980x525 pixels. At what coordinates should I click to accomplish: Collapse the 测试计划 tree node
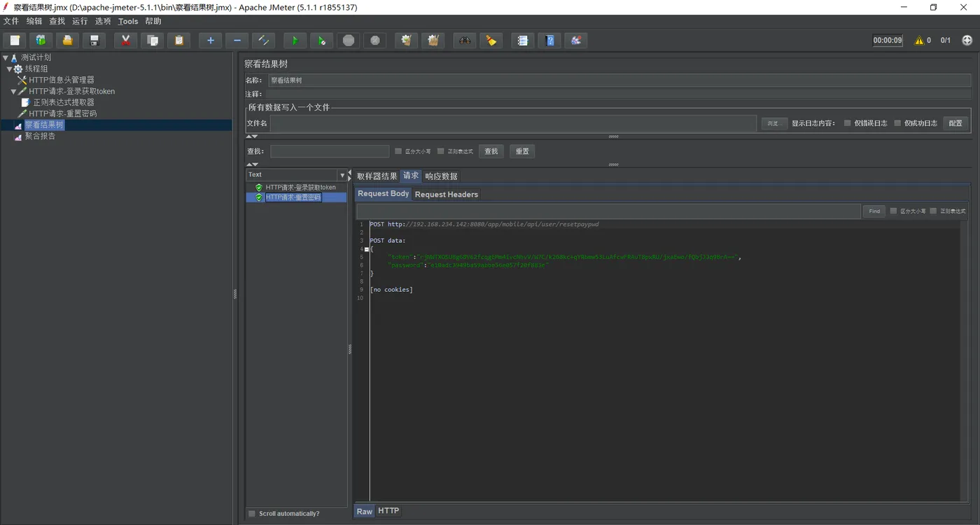[6, 58]
